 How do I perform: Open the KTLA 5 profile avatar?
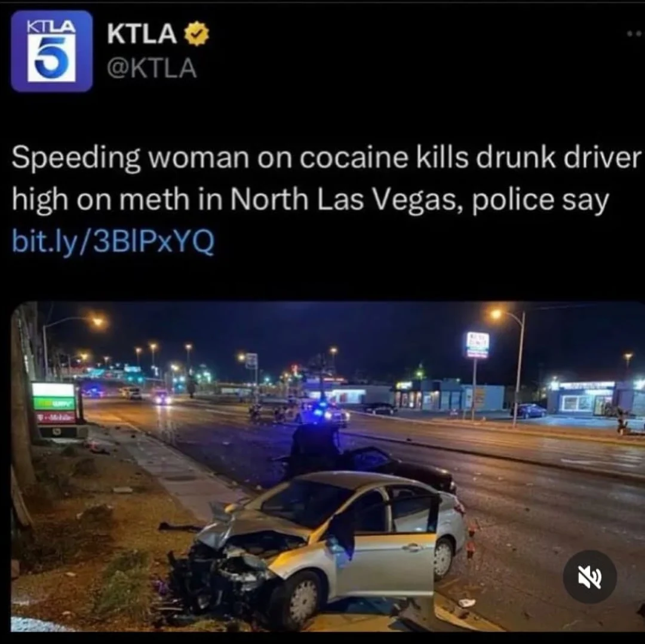click(52, 51)
